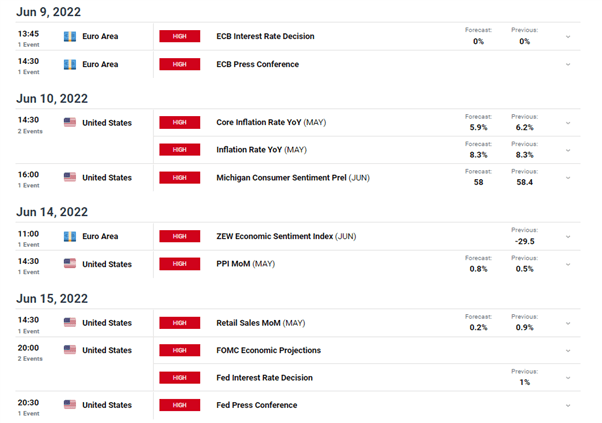Click Euro Area flag beside ECB Interest Rate Decision

tap(70, 36)
